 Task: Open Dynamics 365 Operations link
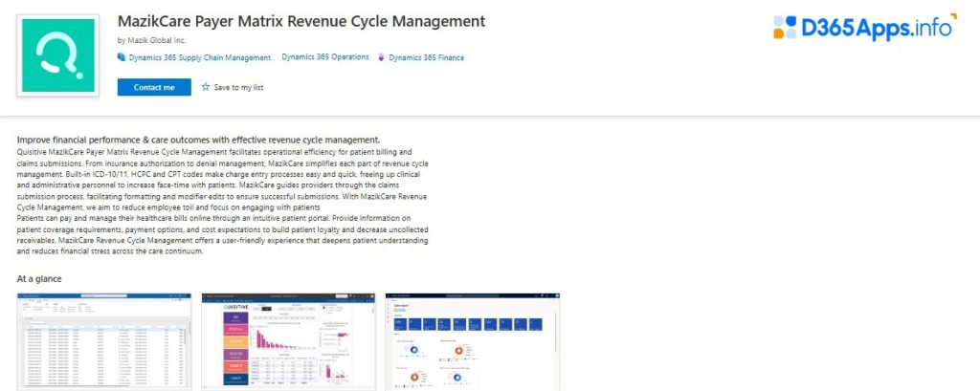click(325, 56)
